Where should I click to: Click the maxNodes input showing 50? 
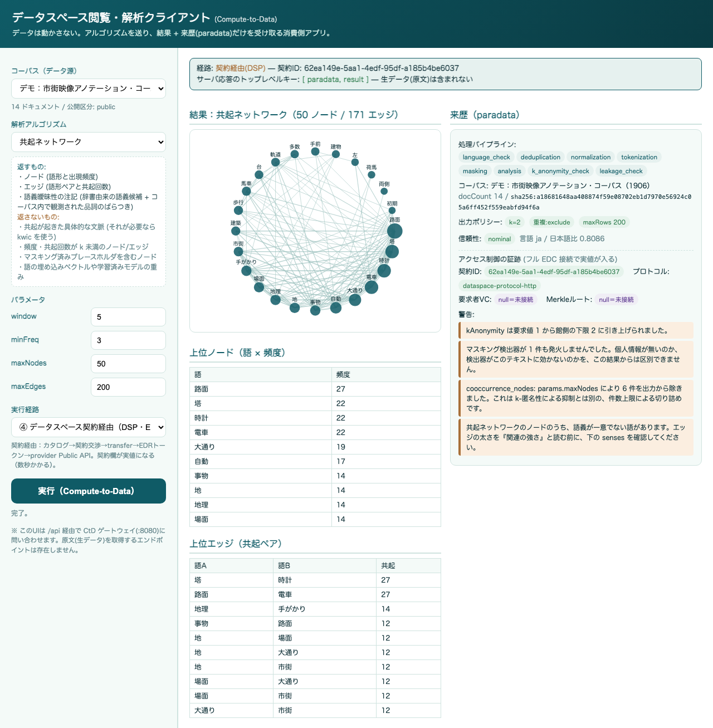128,364
